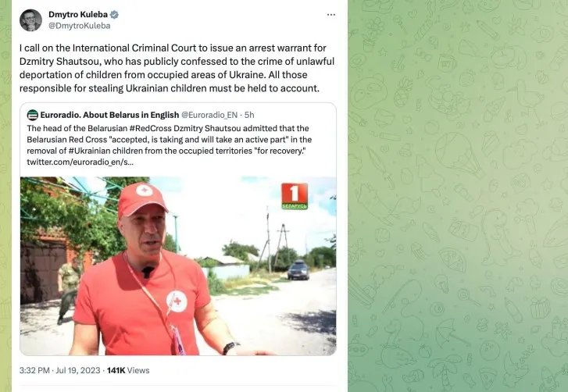Click the @Euroradio_EN handle
Image resolution: width=568 pixels, height=392 pixels.
209,115
